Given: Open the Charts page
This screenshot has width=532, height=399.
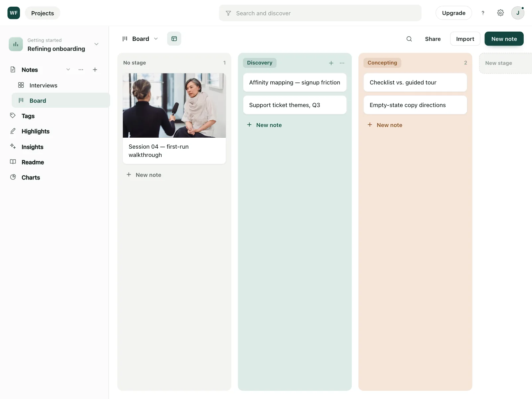Looking at the screenshot, I should [x=31, y=178].
